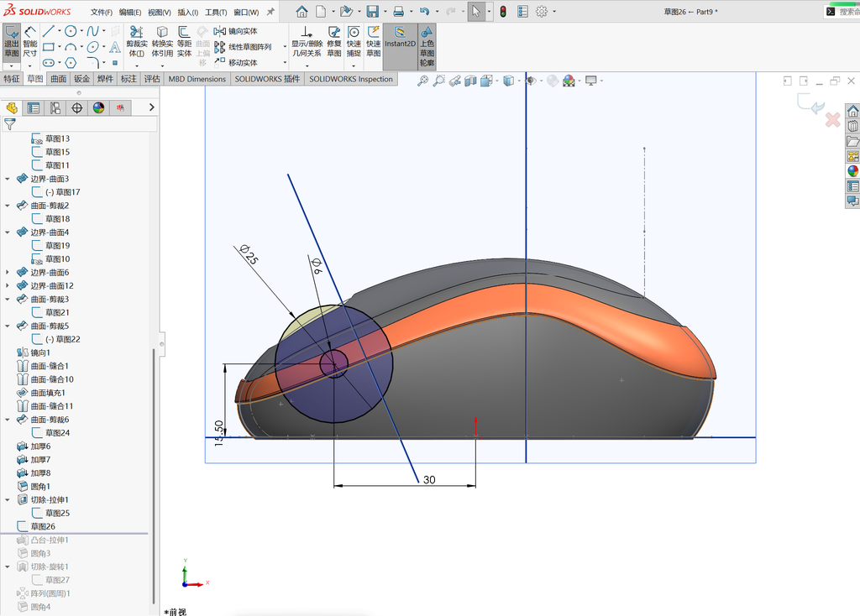Viewport: 860px width, 616px height.
Task: Open Design Library in right task pane
Action: tap(853, 126)
